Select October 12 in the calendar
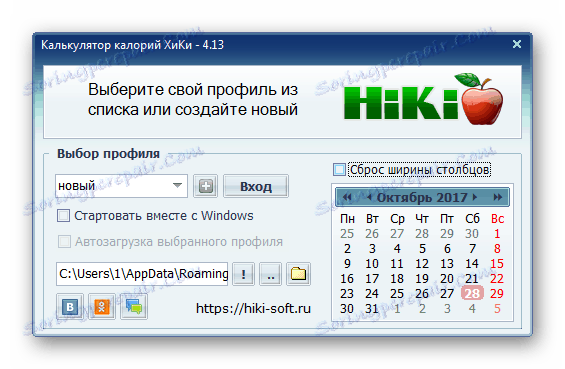Image resolution: width=565 pixels, height=369 pixels. (422, 264)
